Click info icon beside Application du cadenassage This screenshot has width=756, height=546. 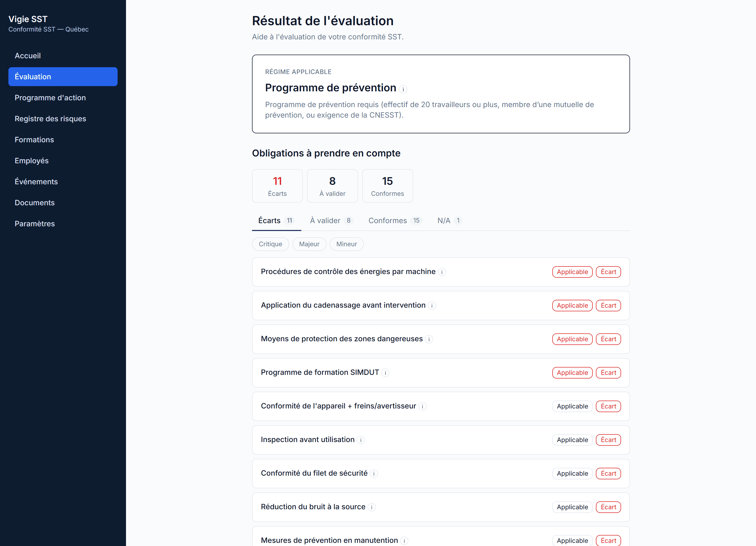[432, 306]
